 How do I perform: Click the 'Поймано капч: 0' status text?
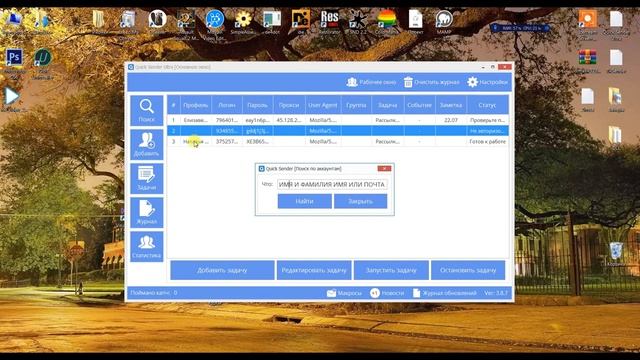[x=154, y=293]
